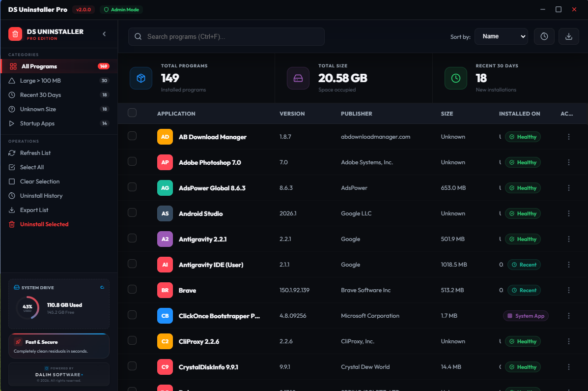Click Export List in sidebar

[x=59, y=210]
